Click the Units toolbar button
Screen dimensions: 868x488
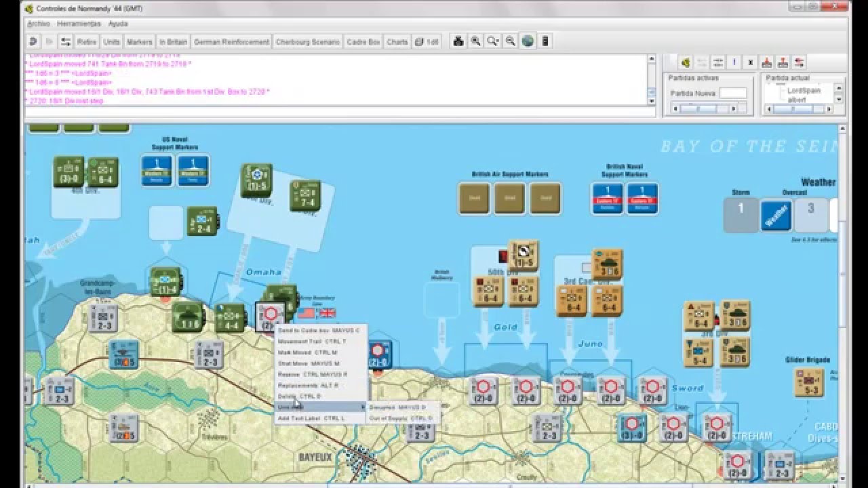coord(111,41)
